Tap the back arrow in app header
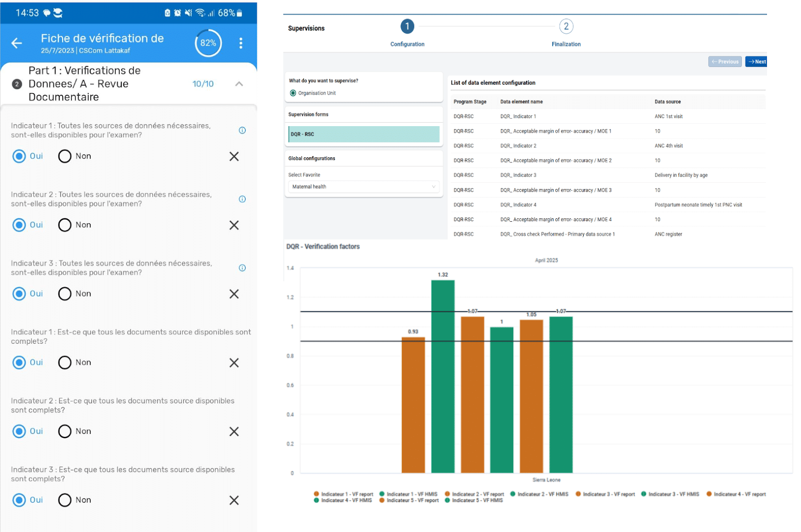Screen dimensions: 801x532 click(x=17, y=44)
